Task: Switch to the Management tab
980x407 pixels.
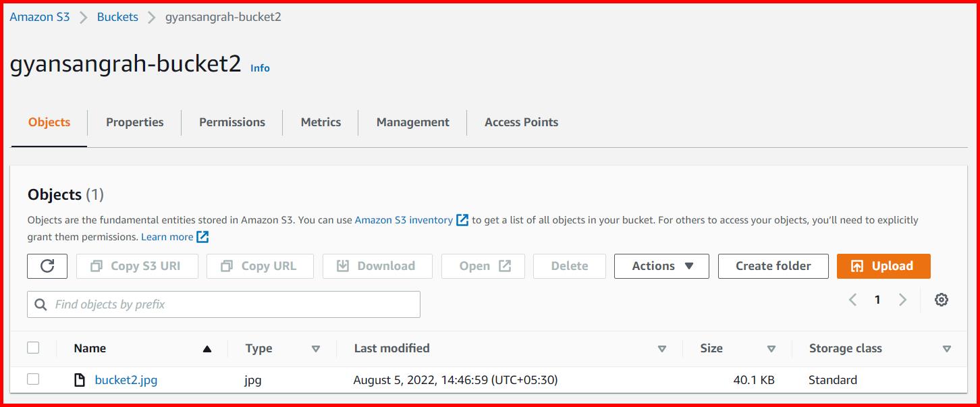Action: 412,122
